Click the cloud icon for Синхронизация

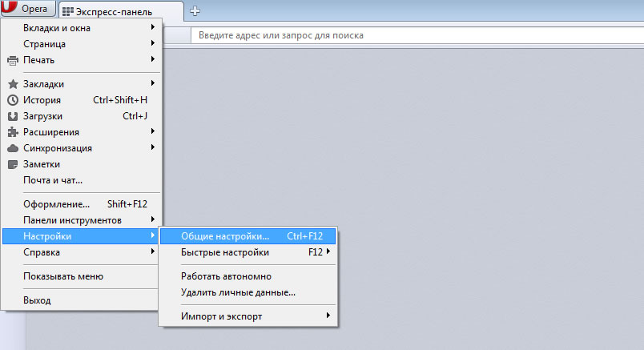pos(13,148)
